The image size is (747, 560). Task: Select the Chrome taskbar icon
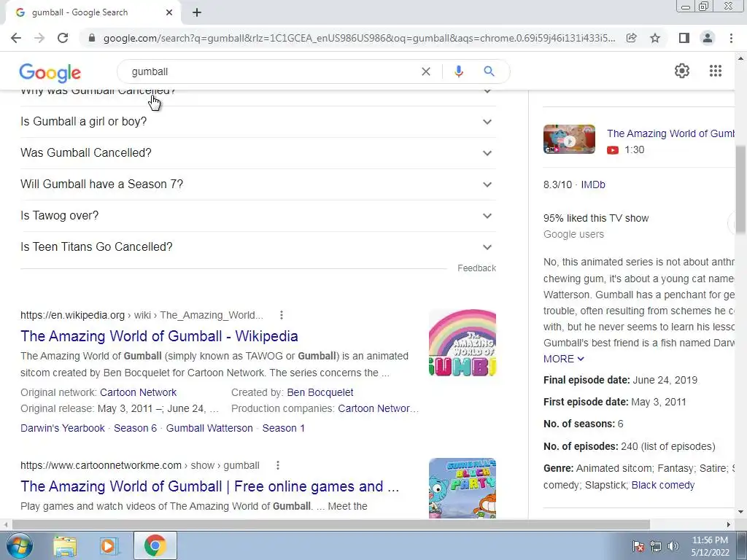[x=155, y=545]
